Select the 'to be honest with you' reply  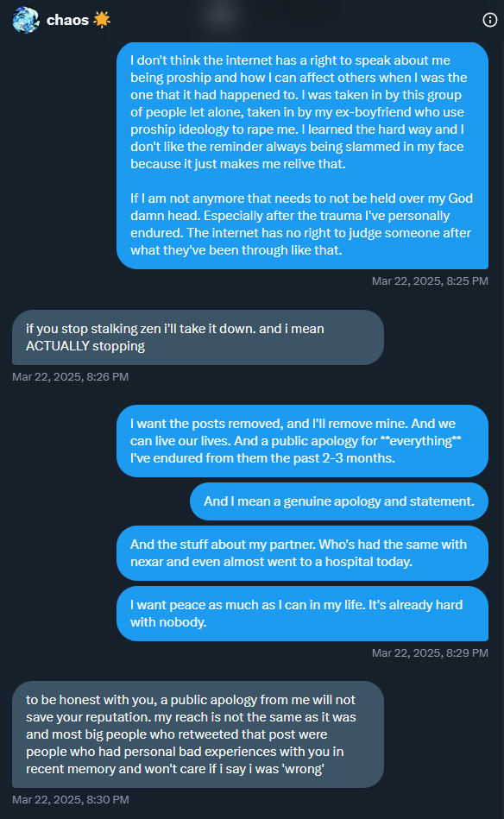198,734
